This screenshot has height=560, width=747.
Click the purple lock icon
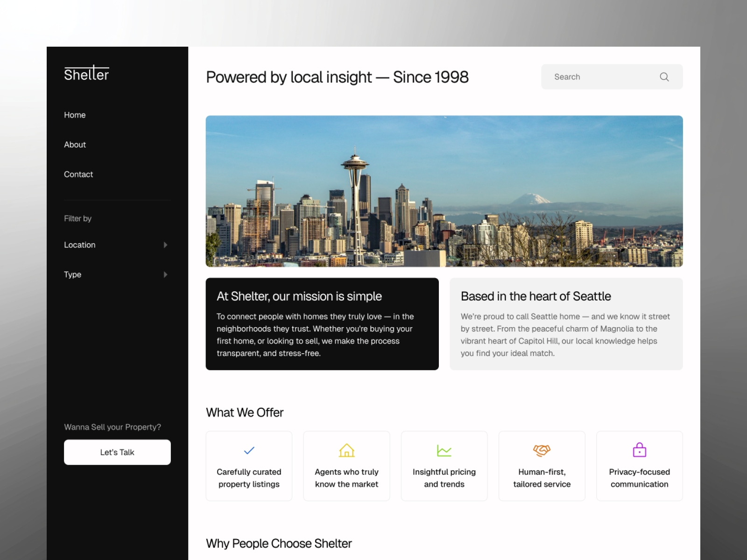coord(639,450)
